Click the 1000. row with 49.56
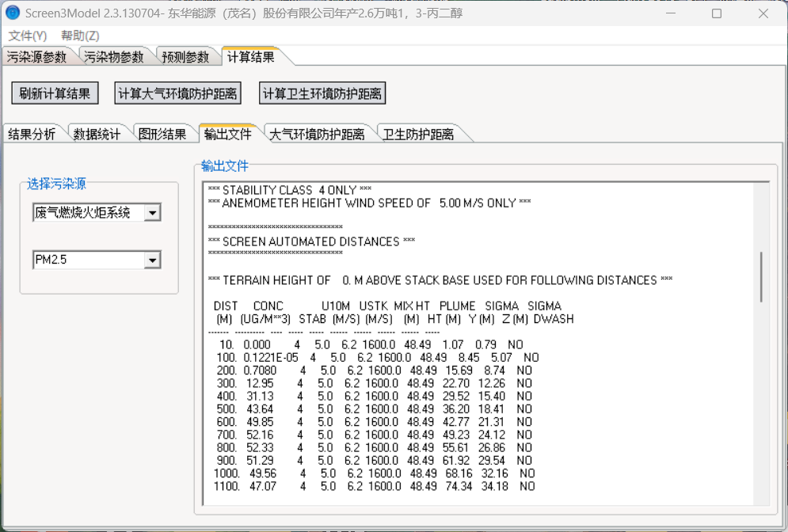This screenshot has height=532, width=788. [375, 473]
